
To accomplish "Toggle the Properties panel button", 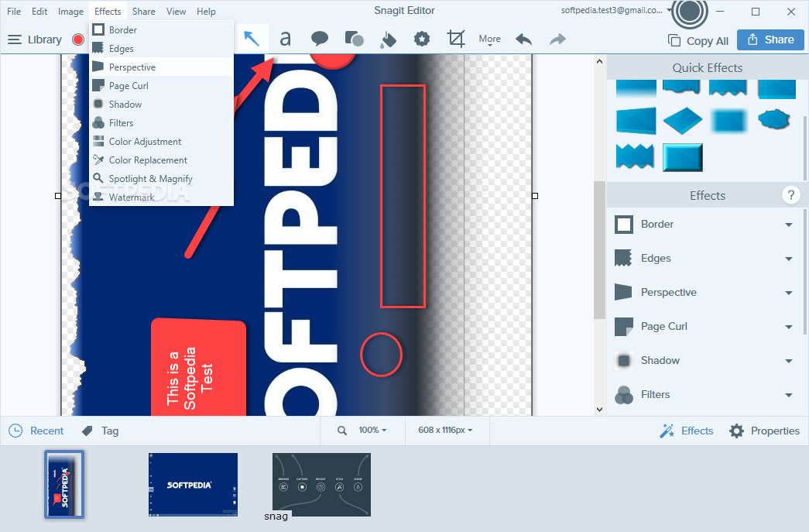I will tap(764, 431).
